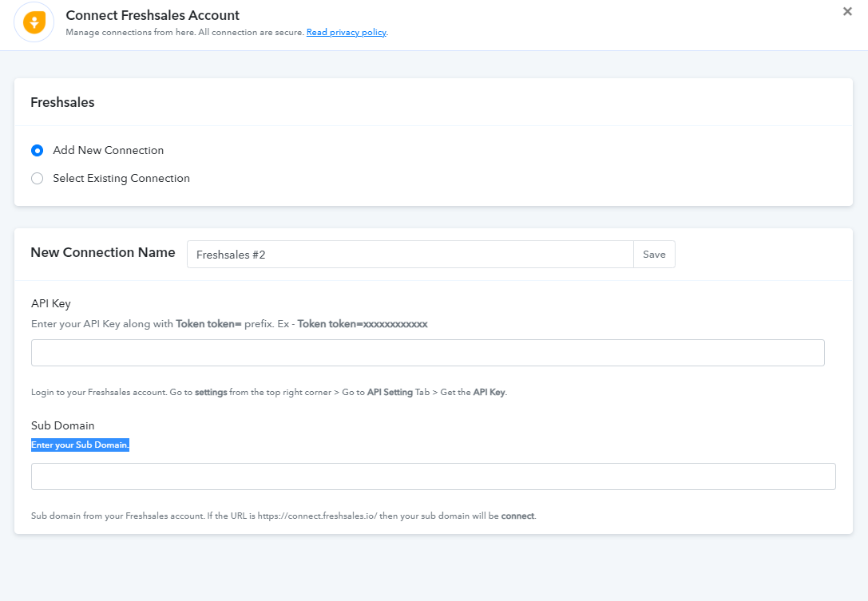Click 'Connect Freshsales Account' title text
Image resolution: width=868 pixels, height=601 pixels.
point(153,15)
